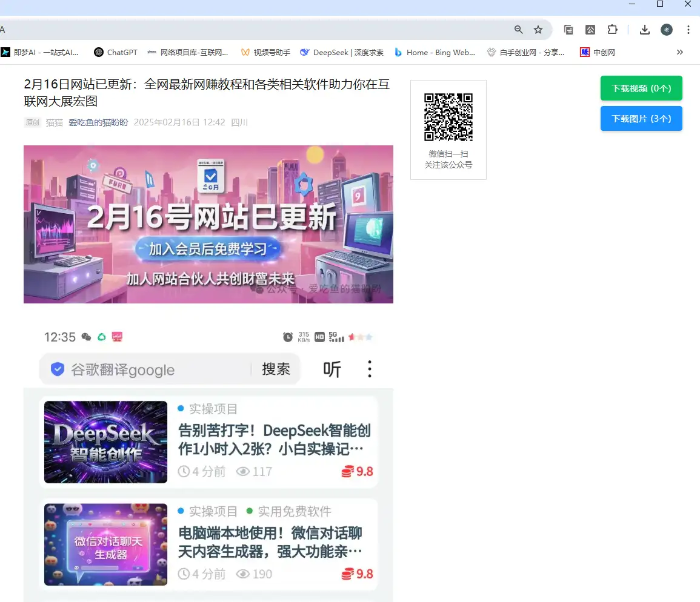Click the zoom magnifier icon in address bar

click(518, 30)
